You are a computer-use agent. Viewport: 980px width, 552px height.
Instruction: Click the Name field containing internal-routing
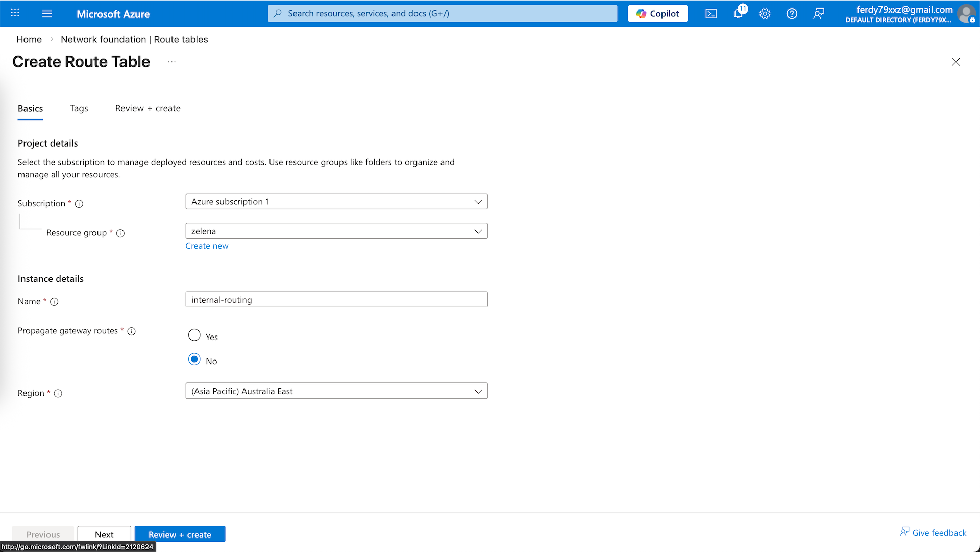pyautogui.click(x=336, y=300)
